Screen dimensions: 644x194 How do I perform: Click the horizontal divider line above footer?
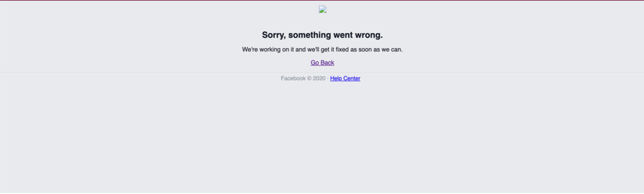[322, 72]
